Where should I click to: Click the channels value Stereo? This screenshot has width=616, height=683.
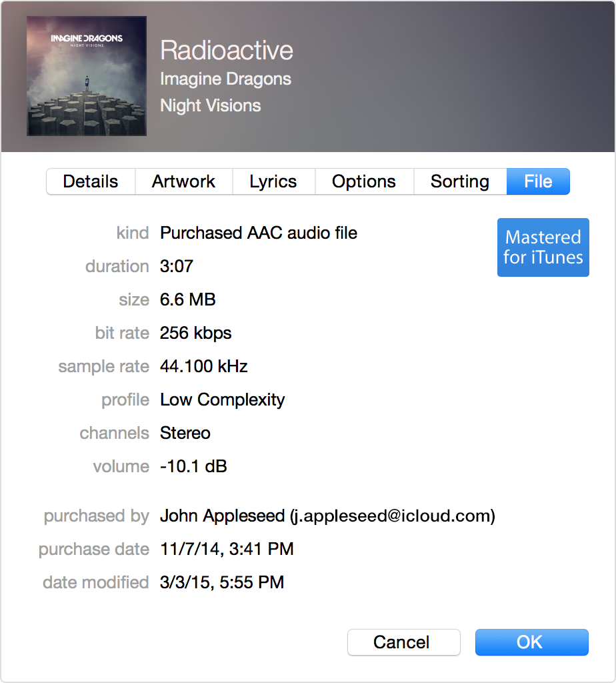[185, 433]
